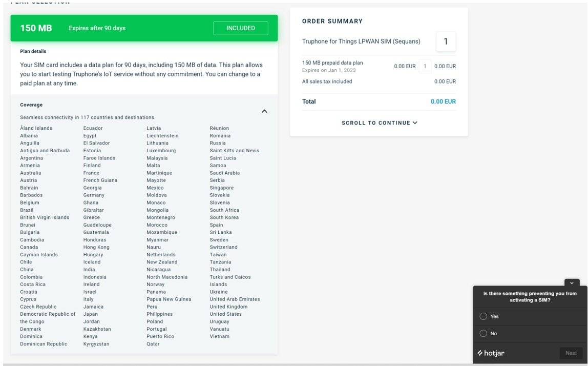
Task: Click the Truphone for Things LPWAN SIM item
Action: pos(361,42)
